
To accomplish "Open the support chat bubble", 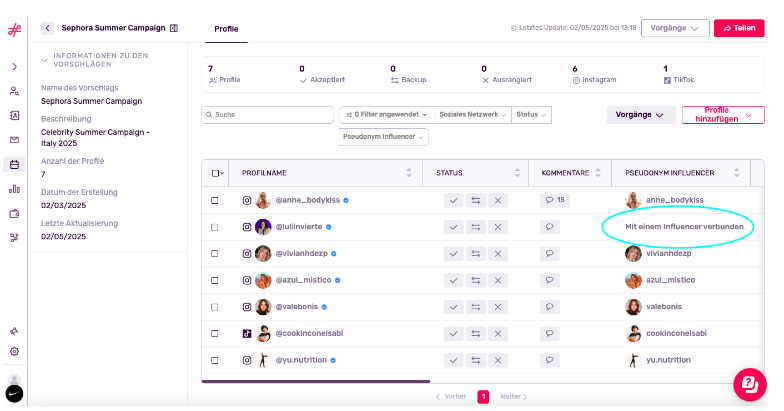I will tap(750, 384).
